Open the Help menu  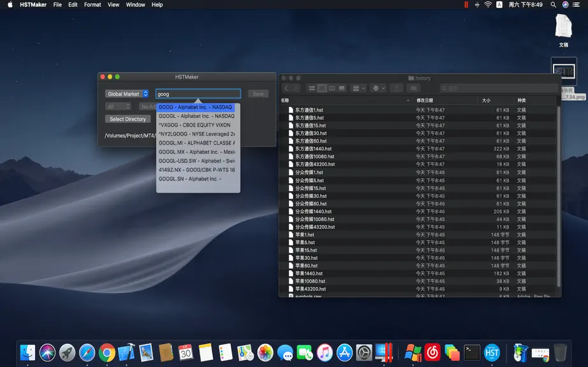pyautogui.click(x=157, y=4)
